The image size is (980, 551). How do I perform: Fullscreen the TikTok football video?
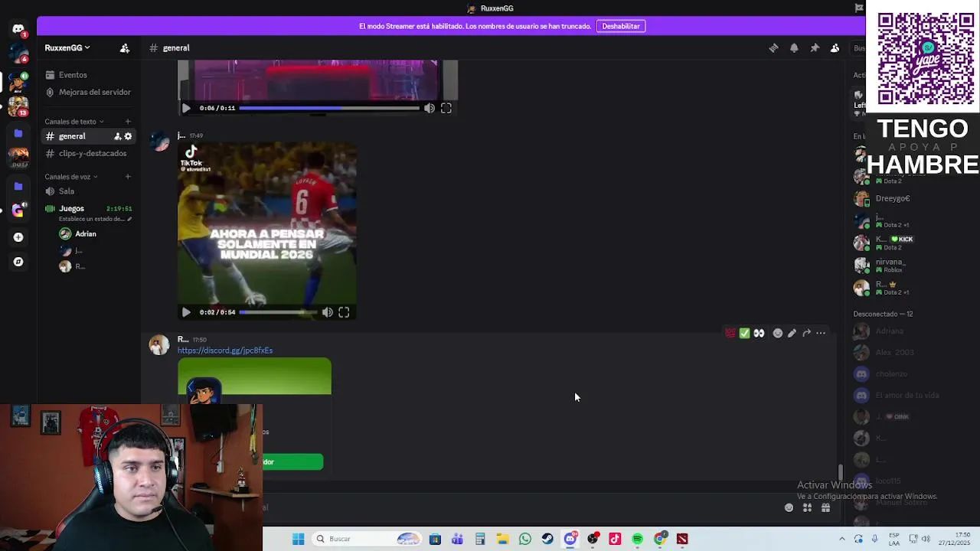click(x=344, y=312)
